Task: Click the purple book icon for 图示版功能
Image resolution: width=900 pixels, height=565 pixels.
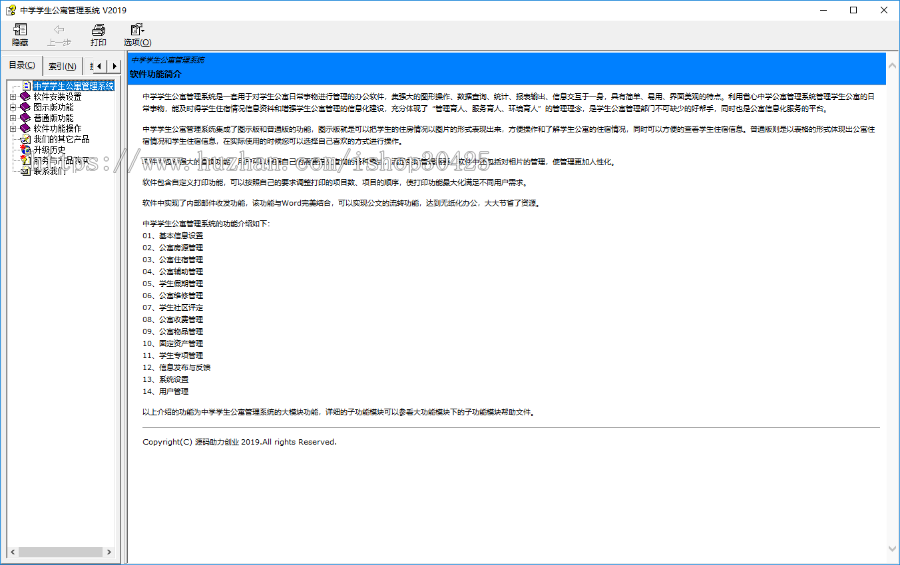Action: [x=25, y=107]
